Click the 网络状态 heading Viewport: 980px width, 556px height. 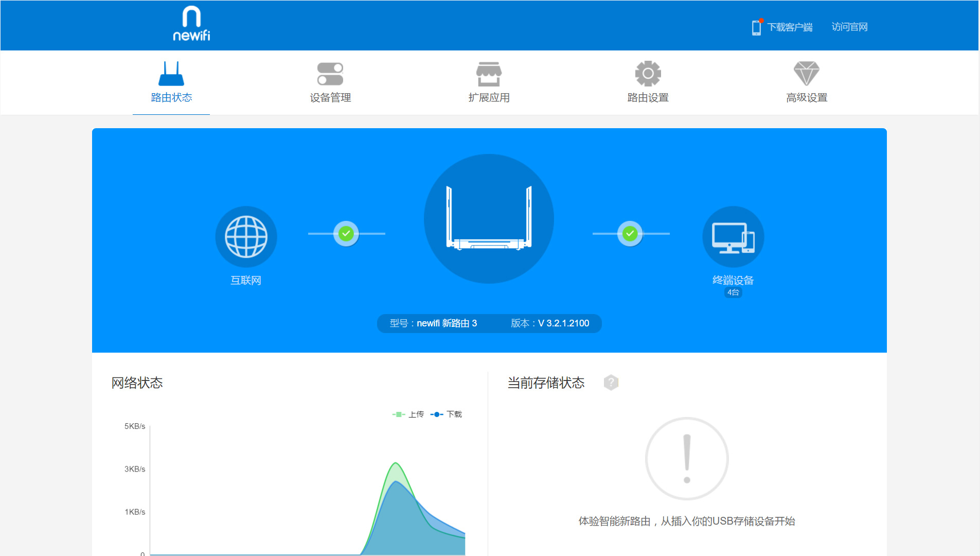pos(137,383)
